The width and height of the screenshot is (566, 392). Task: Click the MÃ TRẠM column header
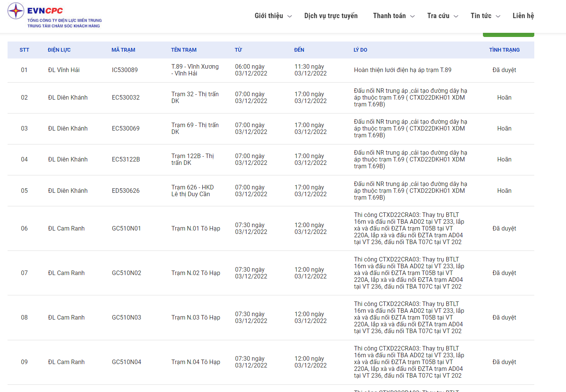123,50
